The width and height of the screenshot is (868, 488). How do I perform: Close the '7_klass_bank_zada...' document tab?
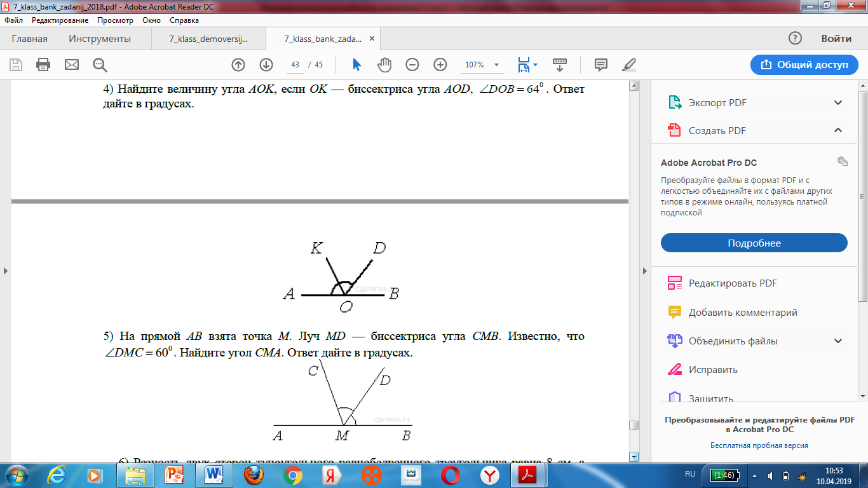click(372, 39)
